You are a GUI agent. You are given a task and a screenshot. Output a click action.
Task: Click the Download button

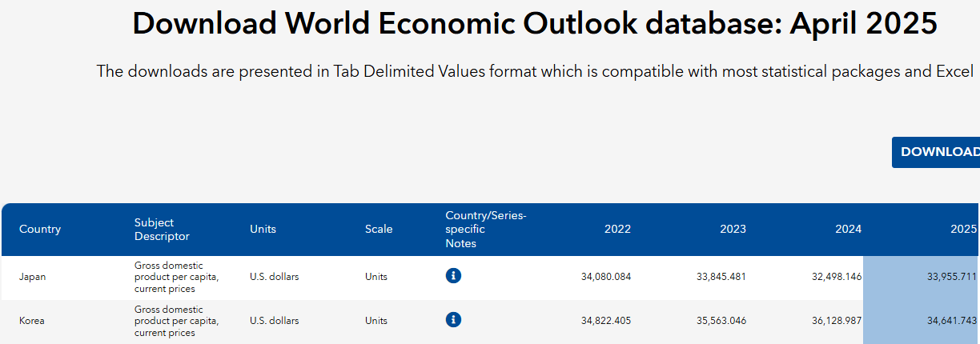coord(938,152)
